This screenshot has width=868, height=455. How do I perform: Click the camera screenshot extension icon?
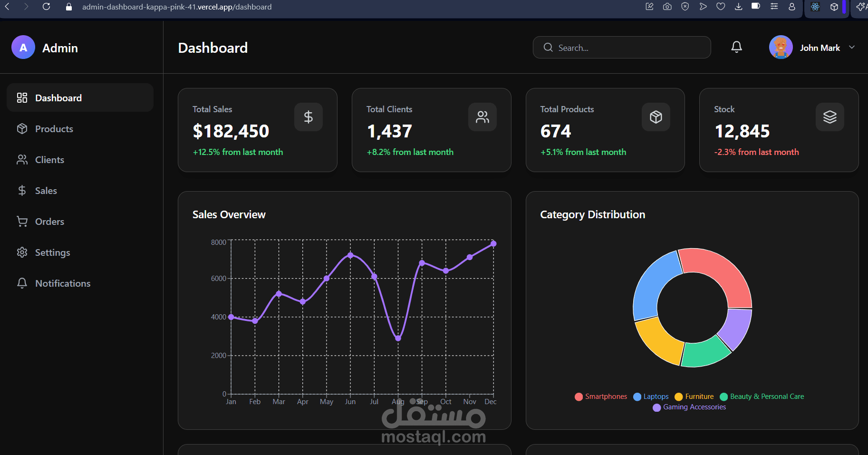pyautogui.click(x=667, y=7)
